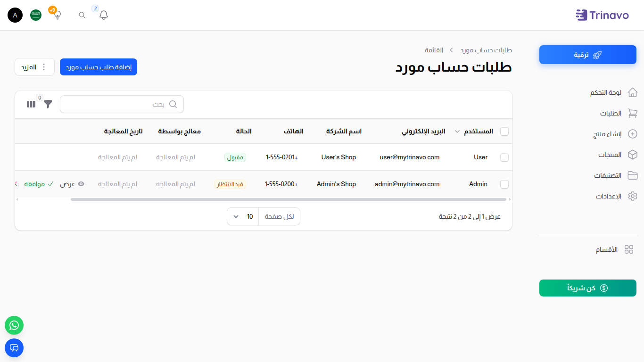
Task: View Admin request with عرض
Action: (72, 184)
